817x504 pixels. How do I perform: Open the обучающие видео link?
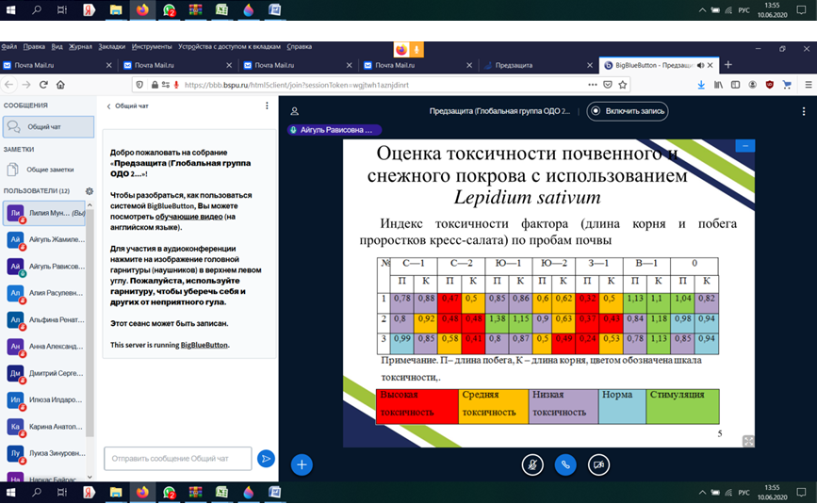(188, 217)
